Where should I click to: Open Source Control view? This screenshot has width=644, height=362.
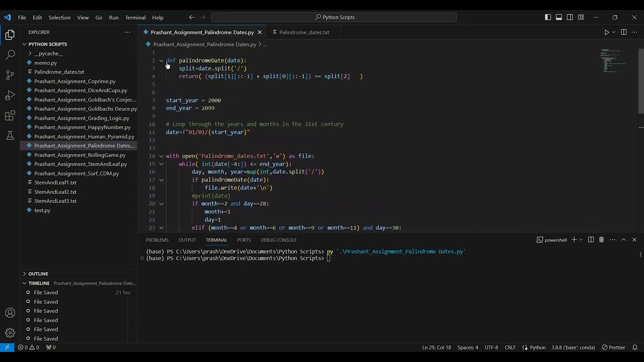coord(10,75)
